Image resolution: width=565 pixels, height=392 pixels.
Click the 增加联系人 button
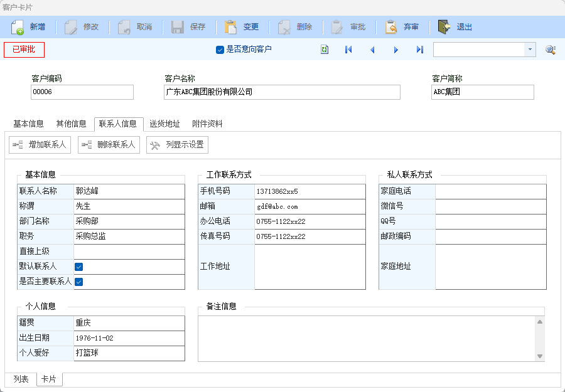tap(40, 144)
